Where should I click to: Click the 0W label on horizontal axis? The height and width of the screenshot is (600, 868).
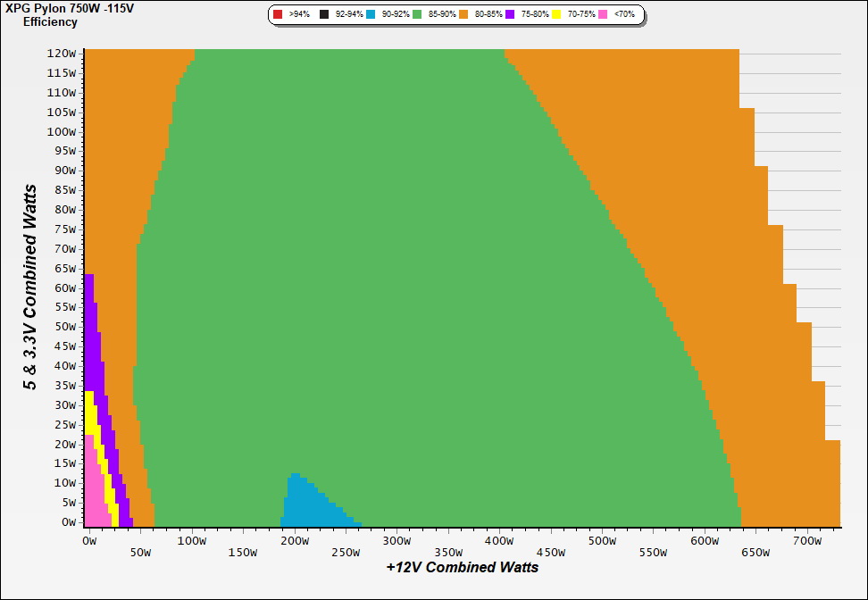88,540
